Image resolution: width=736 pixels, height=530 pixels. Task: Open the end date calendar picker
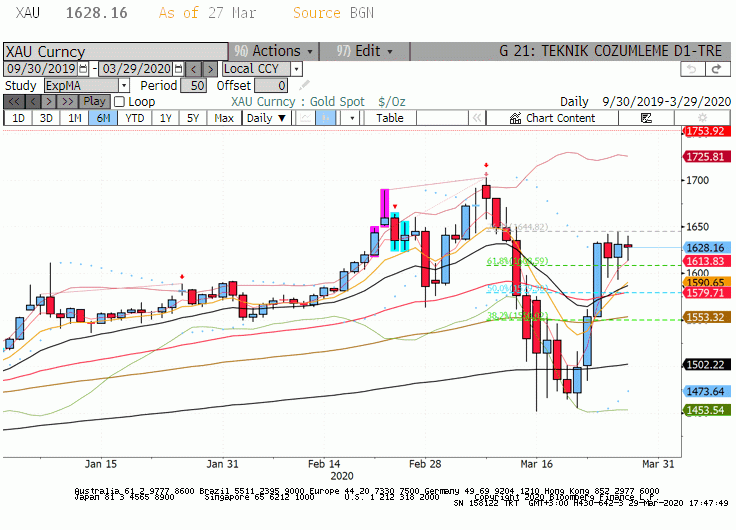point(178,69)
